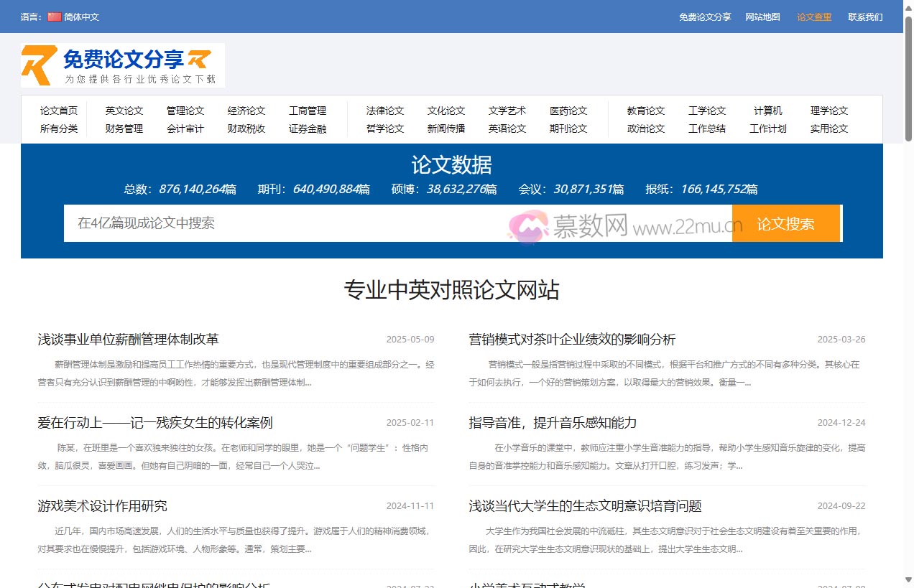This screenshot has width=914, height=588.
Task: Browse 所有分类 categories
Action: (x=58, y=129)
